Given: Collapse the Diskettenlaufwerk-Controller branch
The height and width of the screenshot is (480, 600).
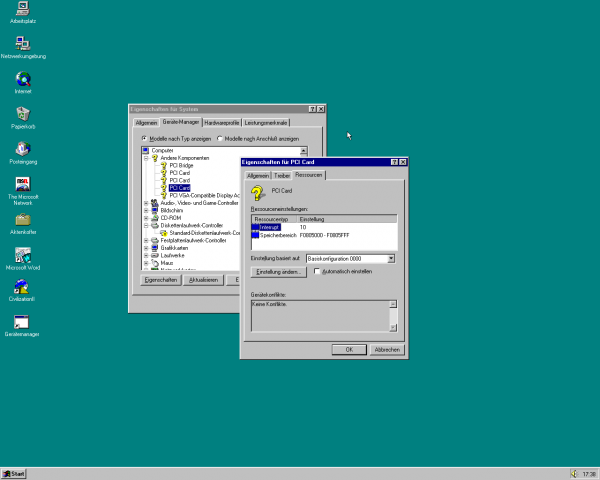Looking at the screenshot, I should [x=146, y=225].
